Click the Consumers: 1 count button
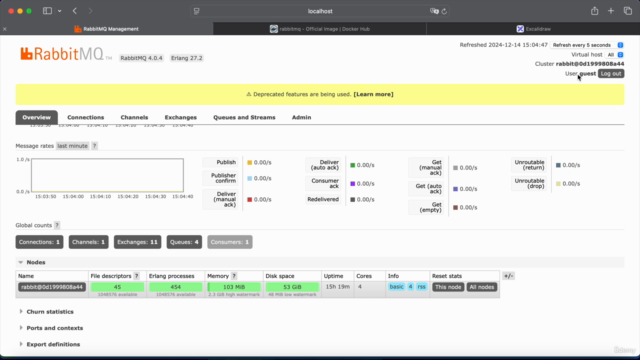The image size is (640, 360). point(230,242)
